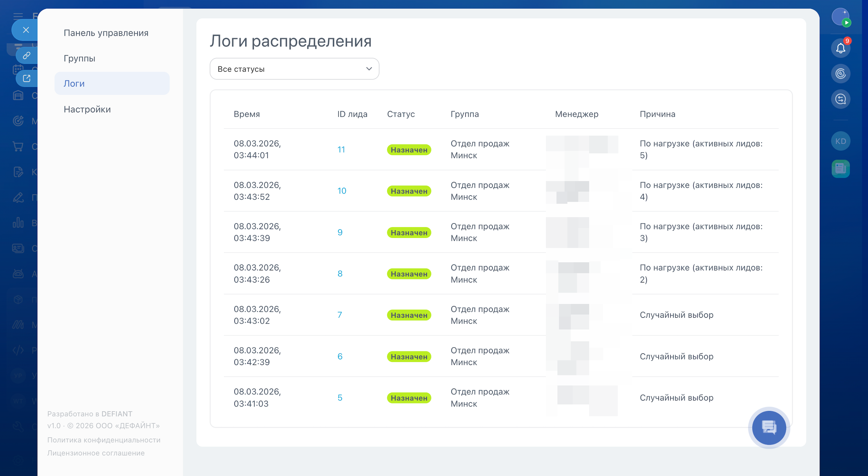
Task: Click Политика конфиденциальности link
Action: point(104,440)
